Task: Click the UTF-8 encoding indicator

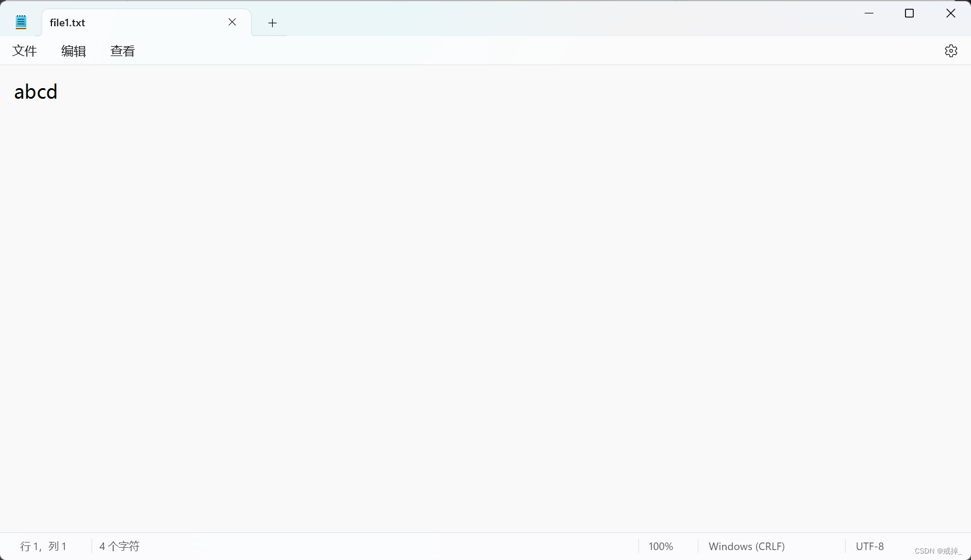Action: [x=870, y=546]
